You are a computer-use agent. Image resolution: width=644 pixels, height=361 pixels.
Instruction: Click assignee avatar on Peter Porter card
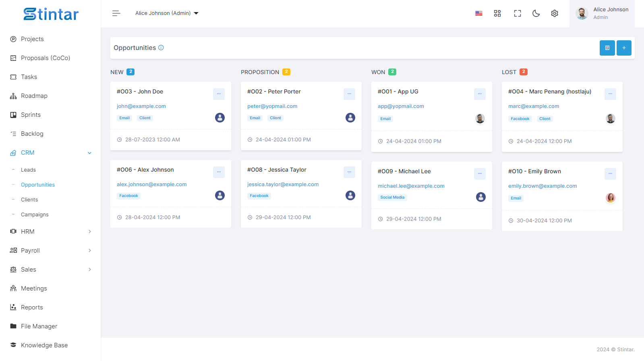click(x=350, y=118)
